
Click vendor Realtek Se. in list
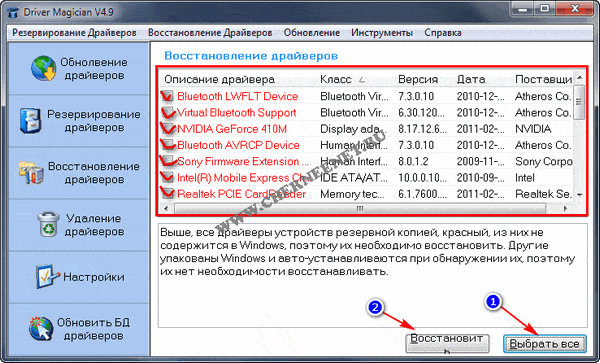543,194
